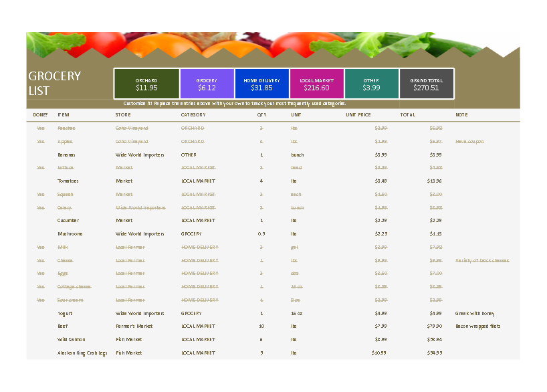Click the struck-through Peaches item cell
This screenshot has height=392, width=547.
click(x=66, y=128)
